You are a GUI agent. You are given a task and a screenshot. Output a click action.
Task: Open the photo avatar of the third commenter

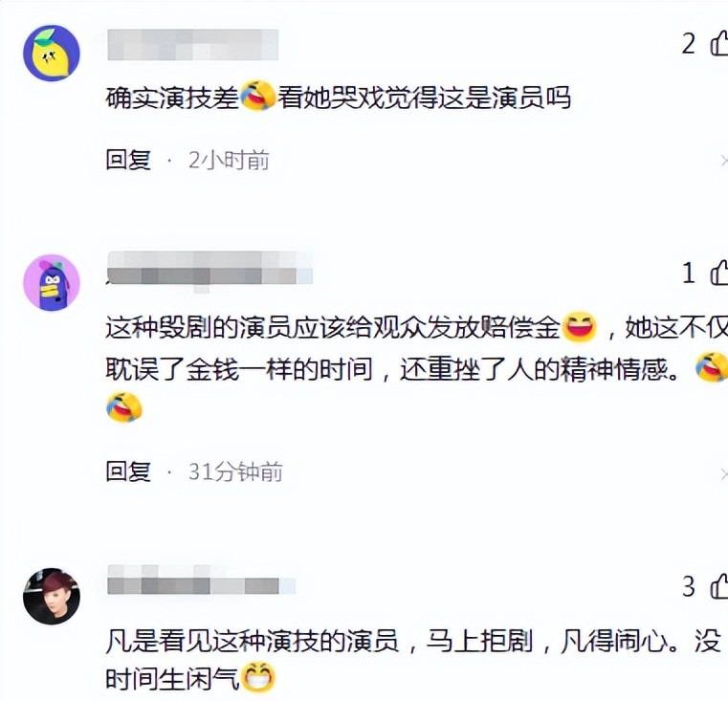tap(52, 596)
